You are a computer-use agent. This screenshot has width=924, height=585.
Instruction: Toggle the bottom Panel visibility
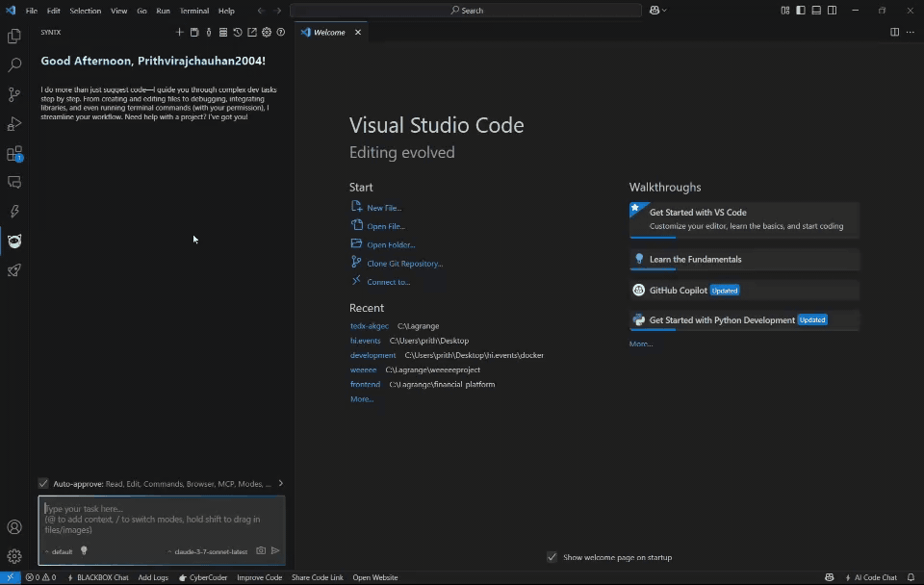tap(816, 11)
